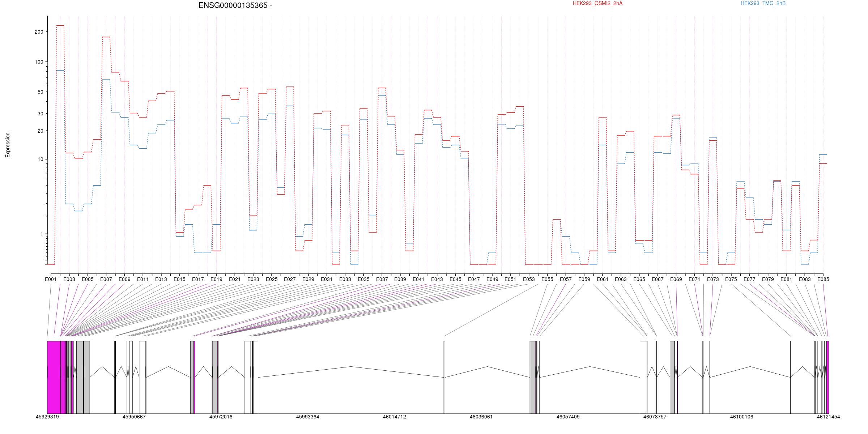Select exon label E009
Viewport: 868px width, 434px height.
click(124, 279)
